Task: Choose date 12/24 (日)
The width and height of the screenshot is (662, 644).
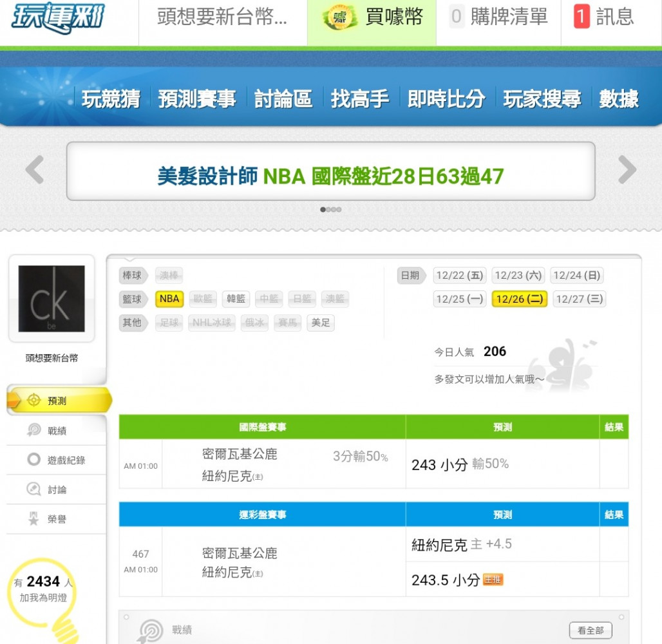Action: pos(577,276)
